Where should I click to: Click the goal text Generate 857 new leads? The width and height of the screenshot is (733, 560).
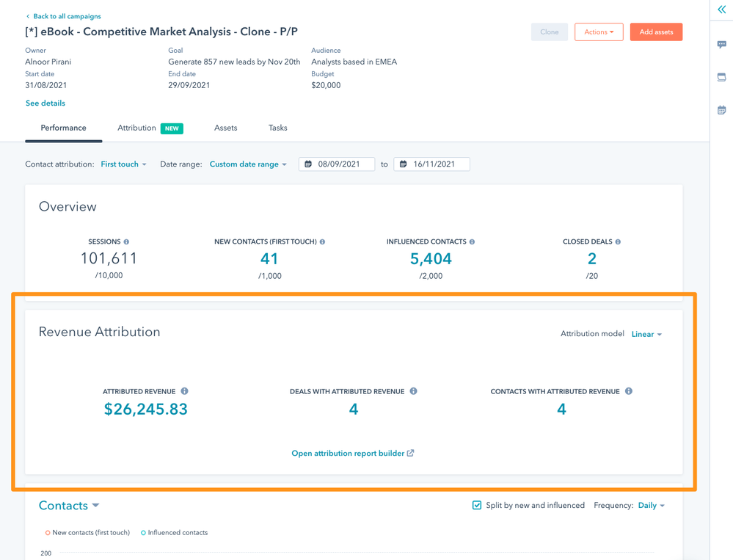click(234, 62)
